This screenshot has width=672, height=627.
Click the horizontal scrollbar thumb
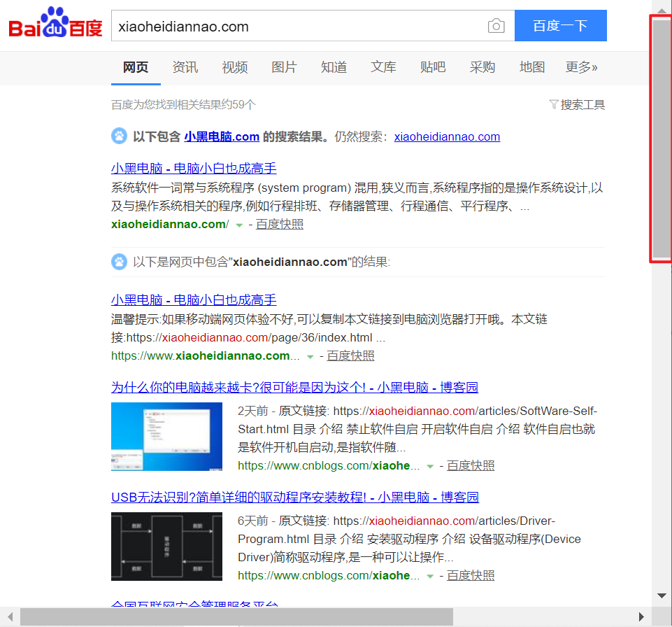236,617
